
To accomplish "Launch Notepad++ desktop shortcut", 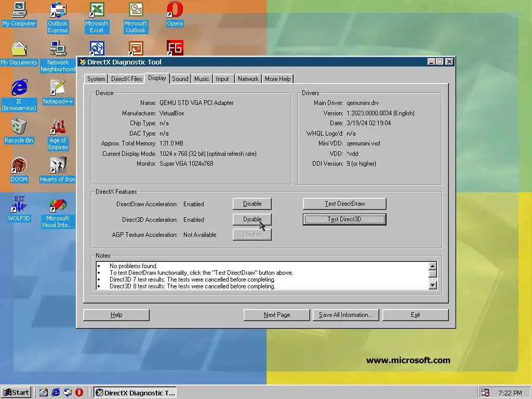I will (x=58, y=92).
